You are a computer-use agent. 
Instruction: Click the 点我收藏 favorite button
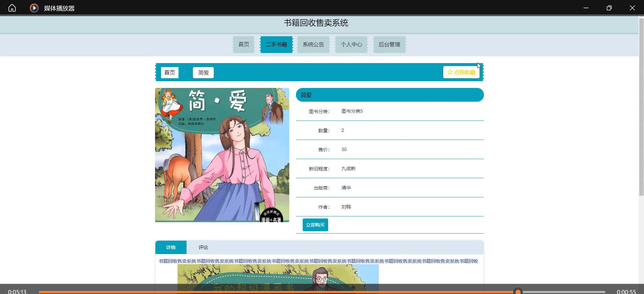[461, 72]
